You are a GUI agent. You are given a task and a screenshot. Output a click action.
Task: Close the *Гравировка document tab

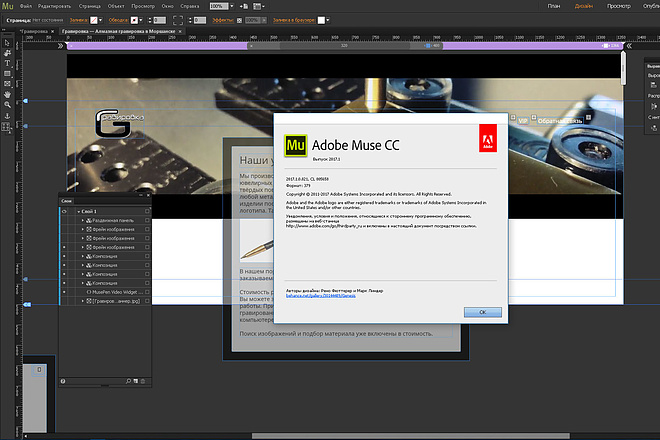tap(53, 32)
